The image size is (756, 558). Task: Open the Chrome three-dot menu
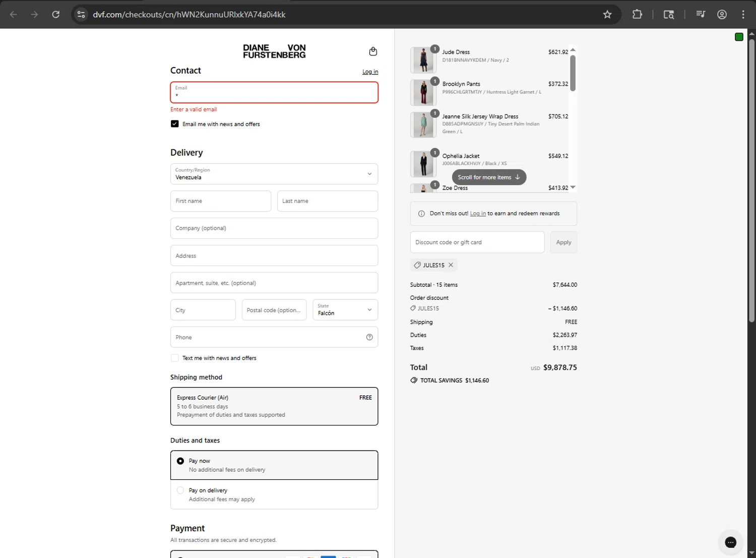point(743,15)
